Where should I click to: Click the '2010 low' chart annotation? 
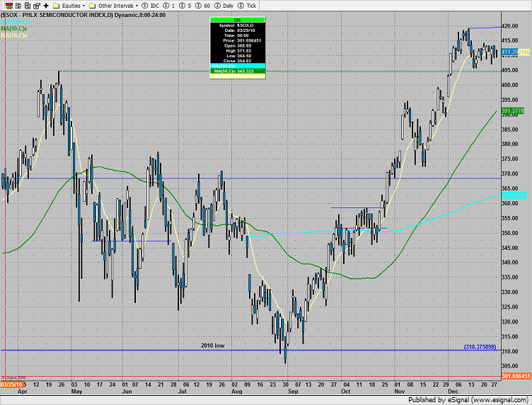pyautogui.click(x=213, y=346)
